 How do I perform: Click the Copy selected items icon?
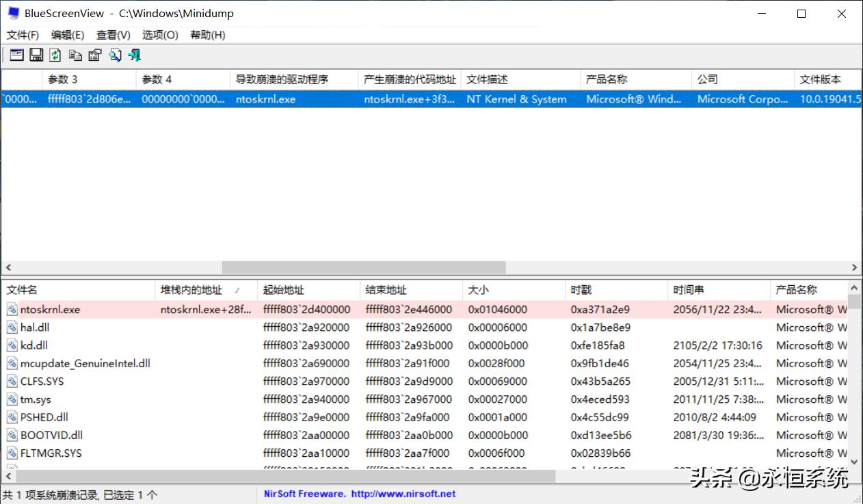(x=75, y=55)
